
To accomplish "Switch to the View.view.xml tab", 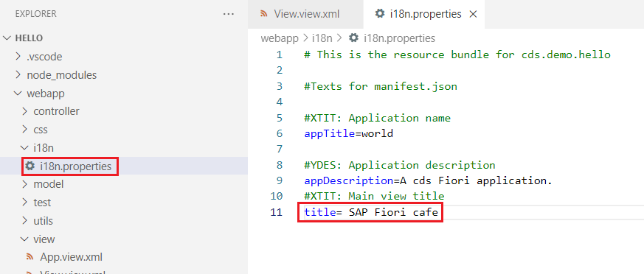I will click(306, 14).
